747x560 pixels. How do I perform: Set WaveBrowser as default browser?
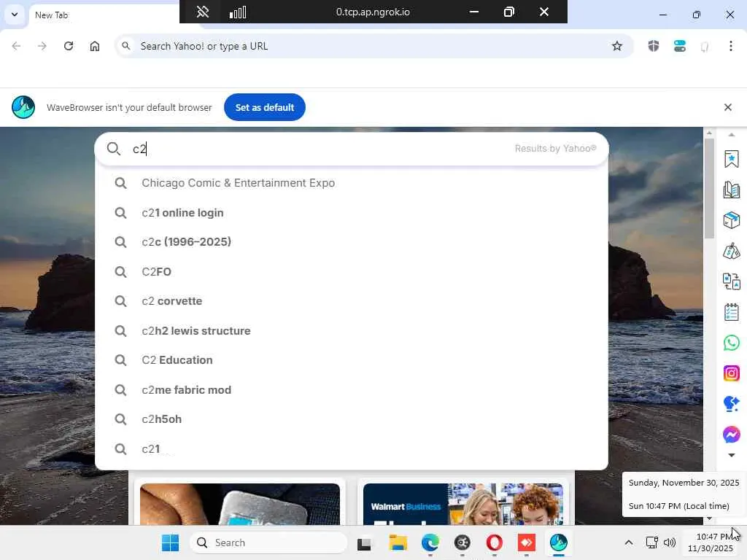point(264,108)
